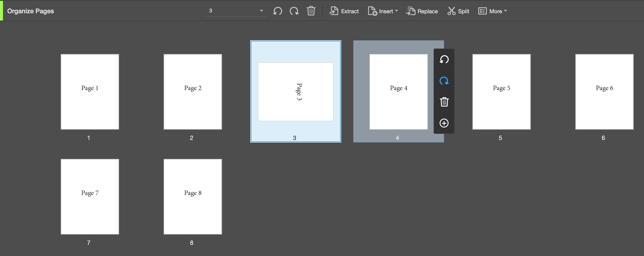644x256 pixels.
Task: Select the Page 7 thumbnail
Action: pyautogui.click(x=90, y=197)
